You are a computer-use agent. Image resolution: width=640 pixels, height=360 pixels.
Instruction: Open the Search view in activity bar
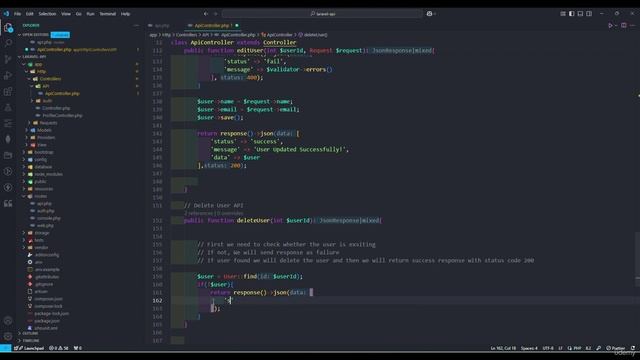(x=8, y=43)
